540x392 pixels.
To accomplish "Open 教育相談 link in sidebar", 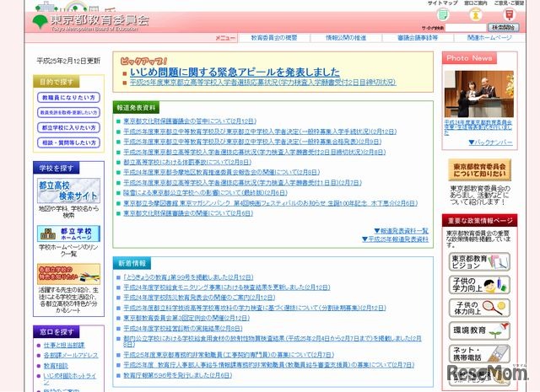I will click(56, 366).
